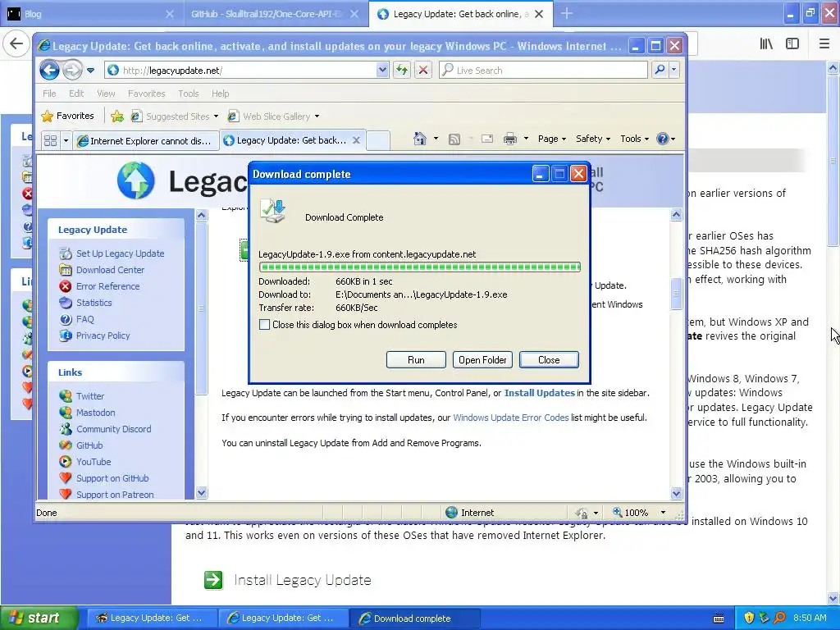Viewport: 840px width, 630px height.
Task: Click the Home icon in IE toolbar
Action: pos(419,139)
